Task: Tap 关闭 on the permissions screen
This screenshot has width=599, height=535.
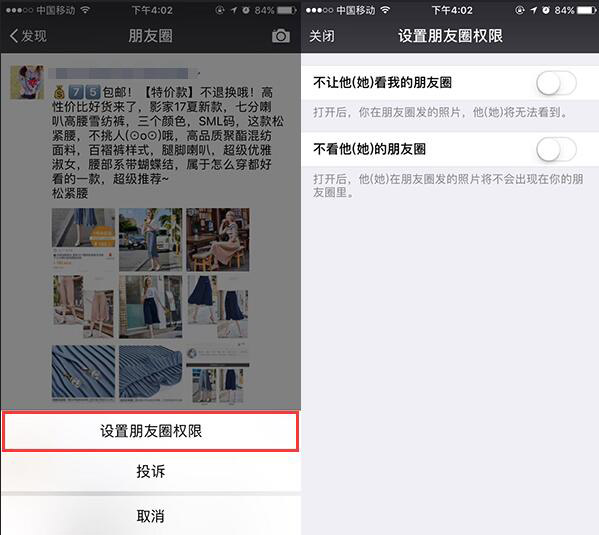Action: coord(322,36)
